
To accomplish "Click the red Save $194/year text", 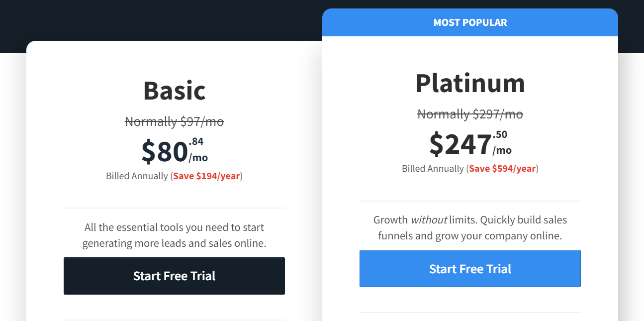I will (206, 176).
